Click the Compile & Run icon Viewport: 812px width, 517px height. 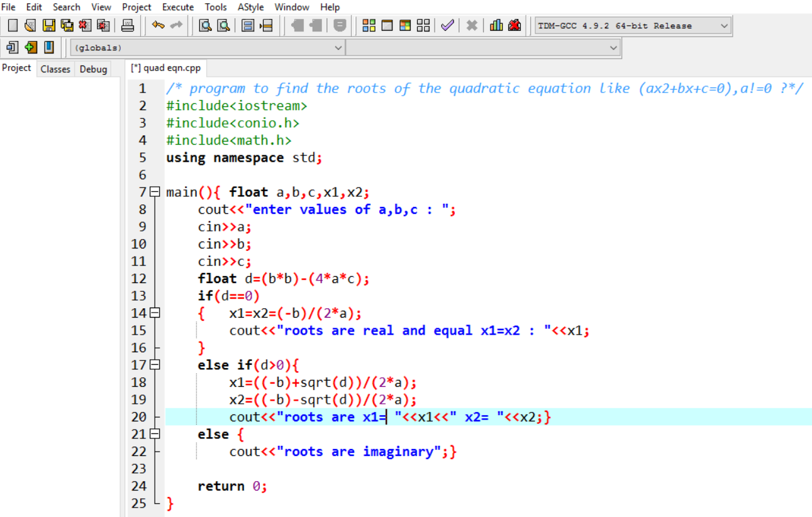pos(405,26)
